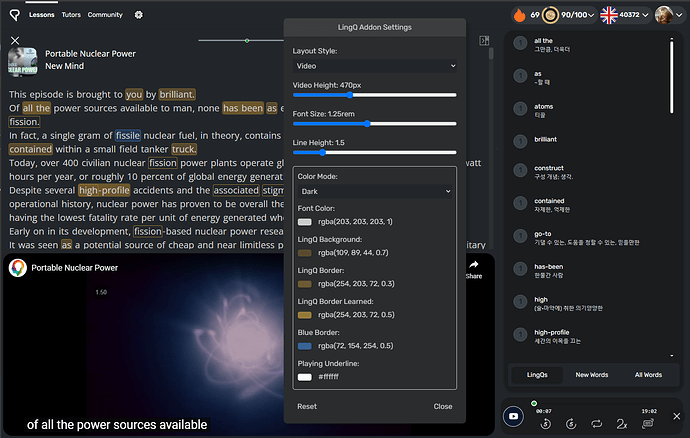Click the highlighted word 'contained' in text

(x=31, y=149)
